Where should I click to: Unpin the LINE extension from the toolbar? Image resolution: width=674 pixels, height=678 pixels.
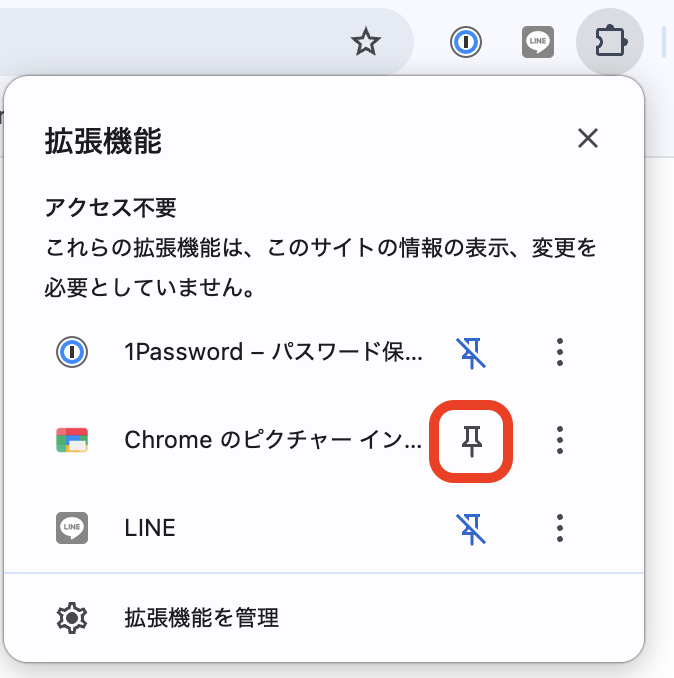tap(470, 527)
